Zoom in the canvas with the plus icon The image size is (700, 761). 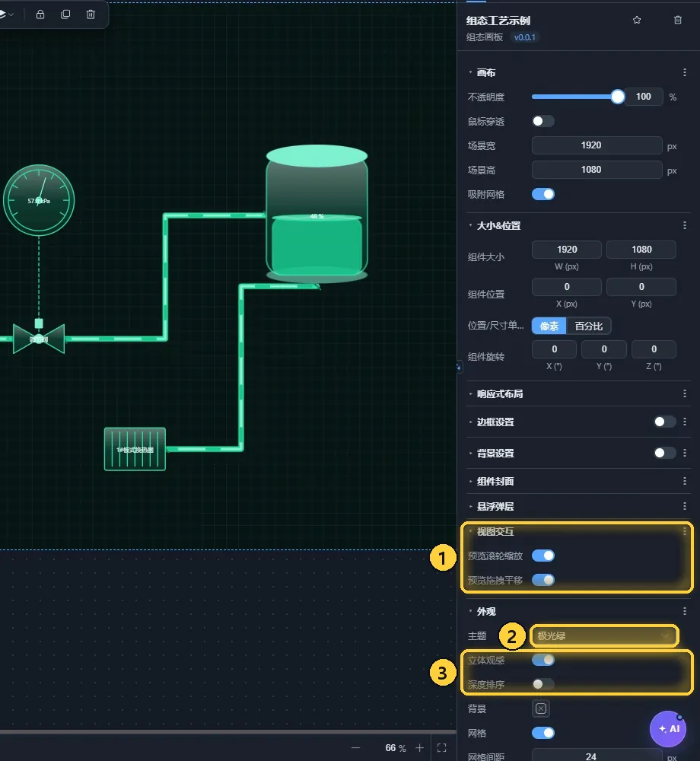pos(419,748)
